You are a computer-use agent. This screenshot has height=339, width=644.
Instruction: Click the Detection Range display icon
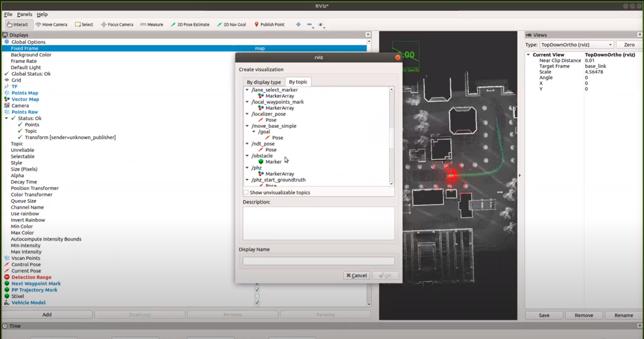(x=7, y=277)
